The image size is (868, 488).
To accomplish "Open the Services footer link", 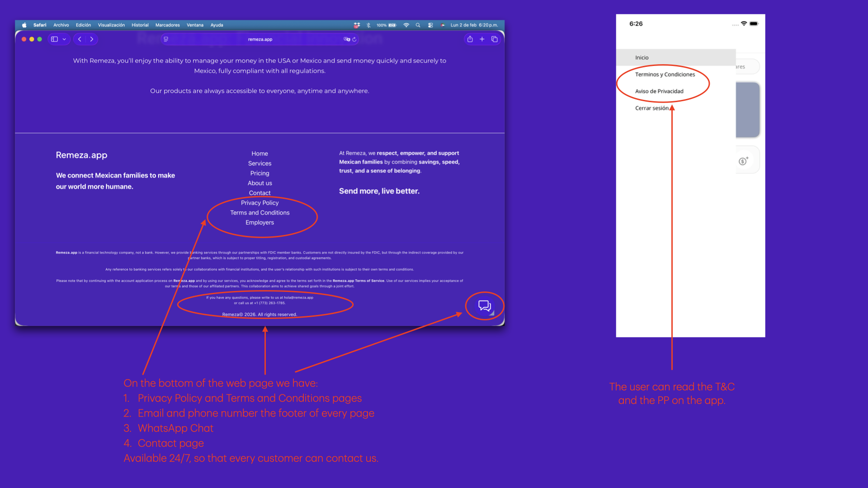I will 259,164.
